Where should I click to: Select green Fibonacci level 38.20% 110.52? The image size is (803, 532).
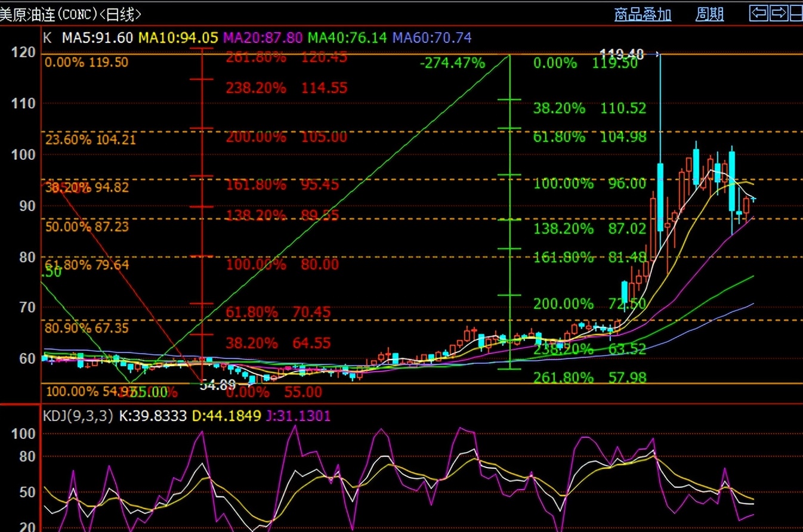tap(589, 108)
